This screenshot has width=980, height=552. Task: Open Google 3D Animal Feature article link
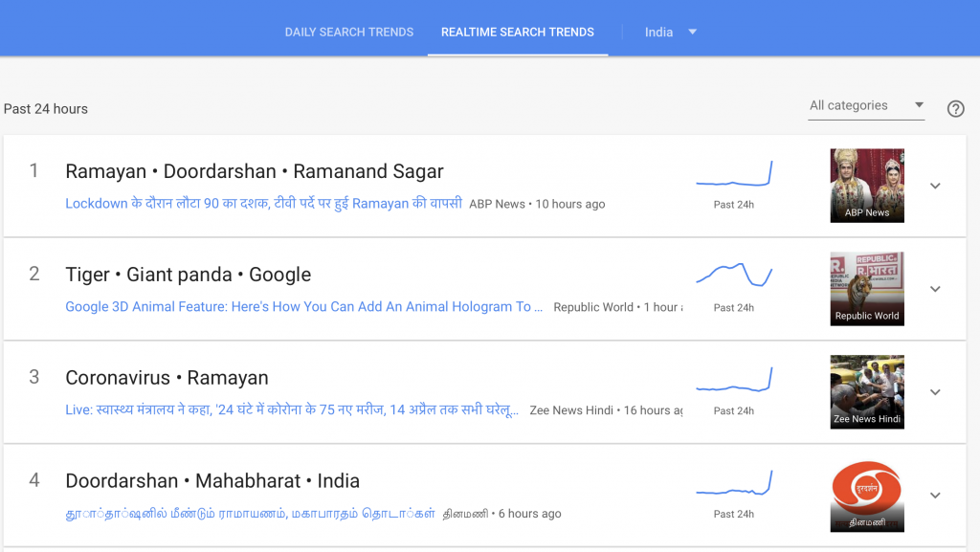(x=303, y=307)
